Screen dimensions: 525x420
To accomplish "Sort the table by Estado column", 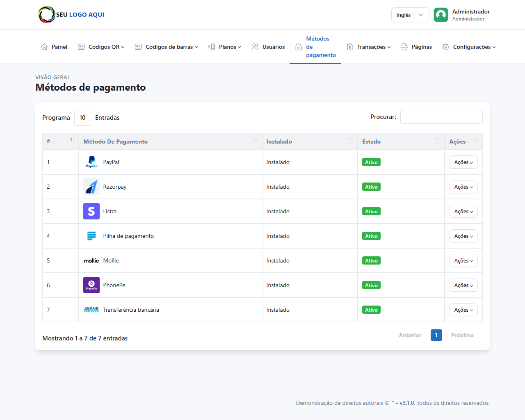I will (400, 142).
